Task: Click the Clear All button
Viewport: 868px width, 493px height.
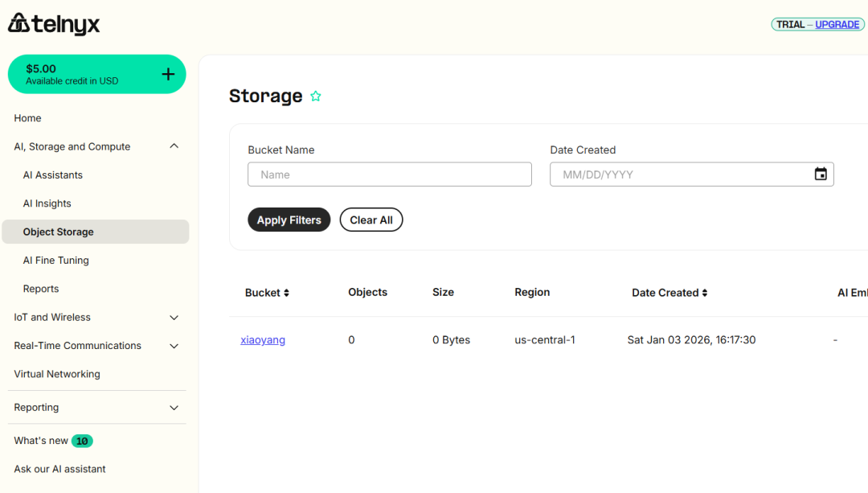Action: click(x=371, y=220)
